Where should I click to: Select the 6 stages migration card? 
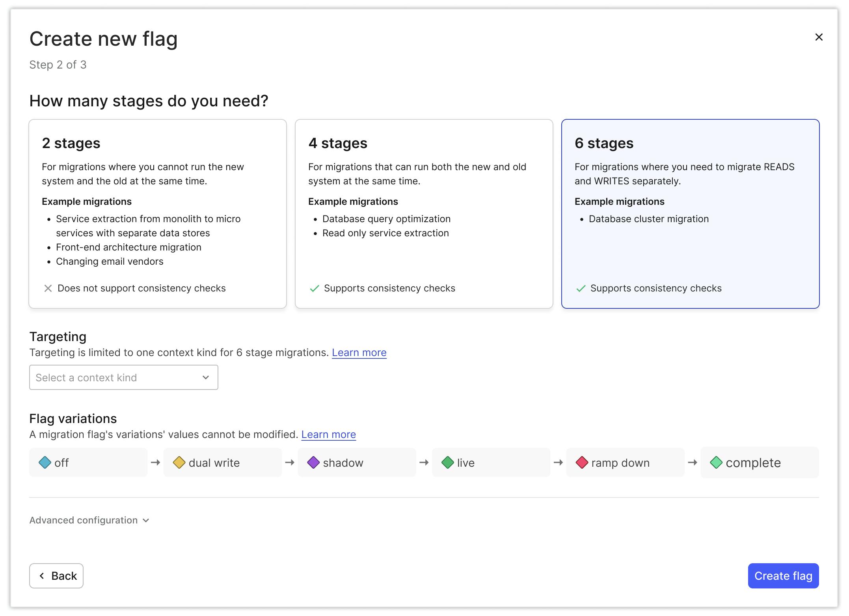[690, 213]
